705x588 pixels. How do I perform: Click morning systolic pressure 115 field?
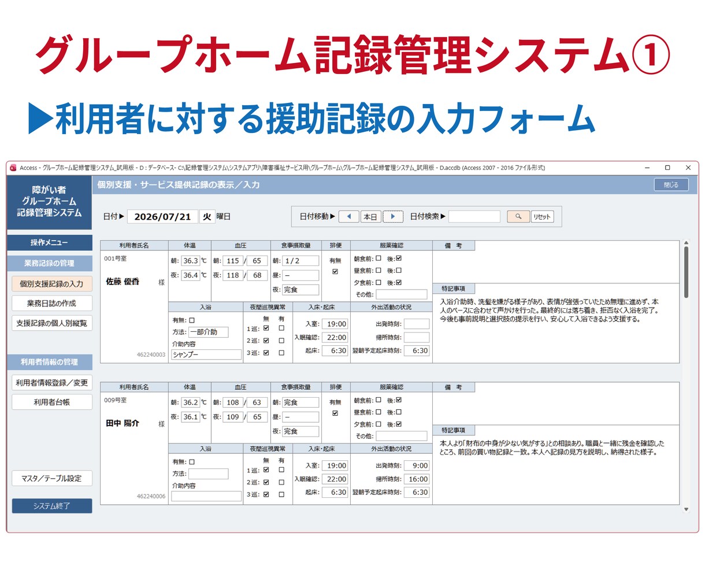(x=233, y=261)
